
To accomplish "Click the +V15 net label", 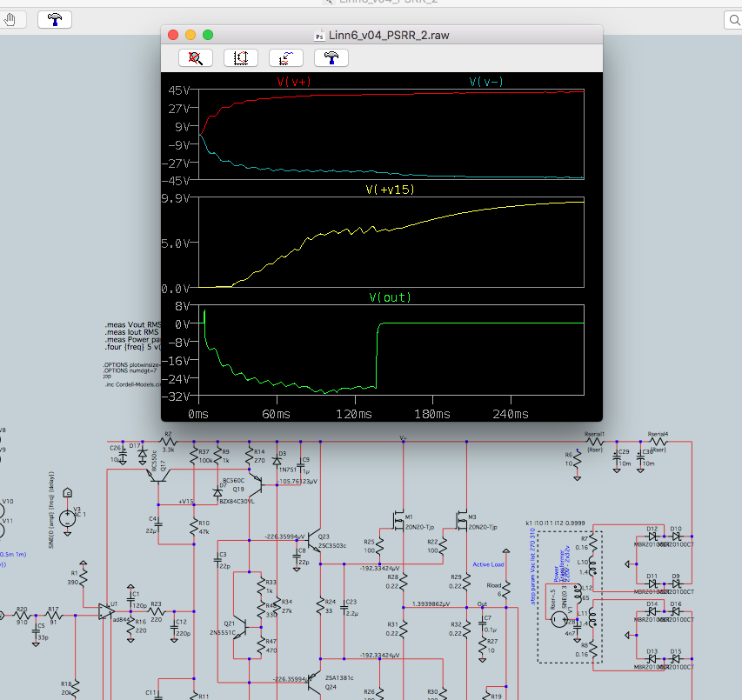I will click(185, 502).
